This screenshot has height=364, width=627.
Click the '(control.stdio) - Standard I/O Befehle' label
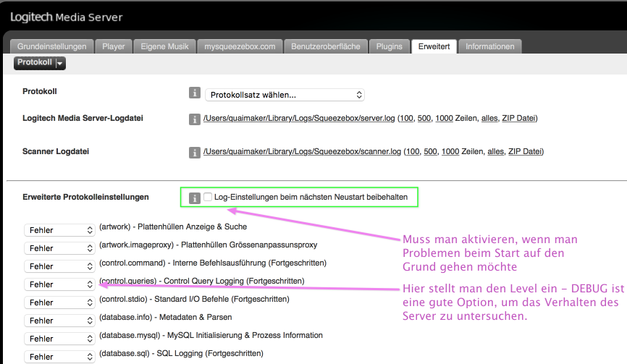click(x=194, y=299)
